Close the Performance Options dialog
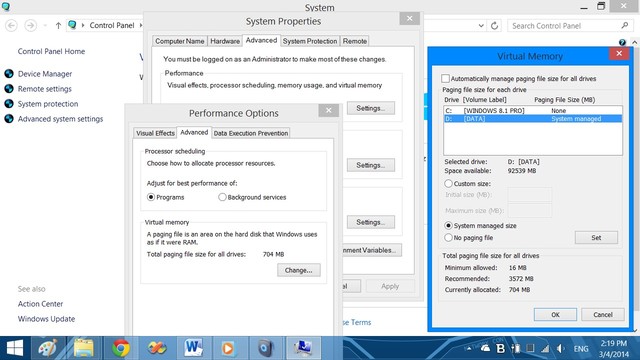This screenshot has width=640, height=360. click(329, 110)
